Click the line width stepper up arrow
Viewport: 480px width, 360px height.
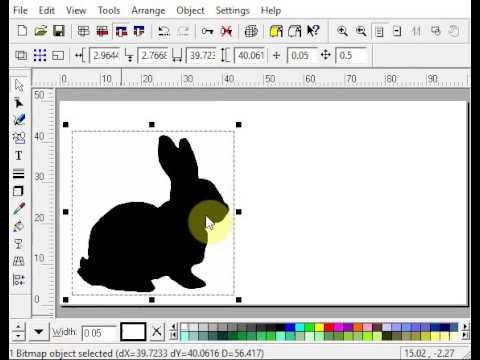point(19,327)
